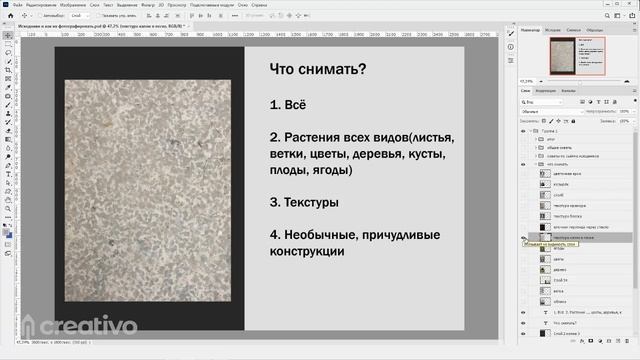Click the add layer mask icon
Viewport: 640px width, 360px height.
[x=591, y=341]
